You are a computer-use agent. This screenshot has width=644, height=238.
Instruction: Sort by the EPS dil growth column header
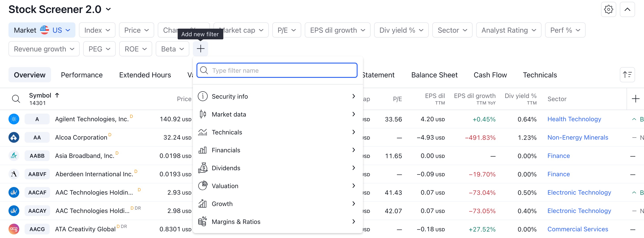coord(475,99)
